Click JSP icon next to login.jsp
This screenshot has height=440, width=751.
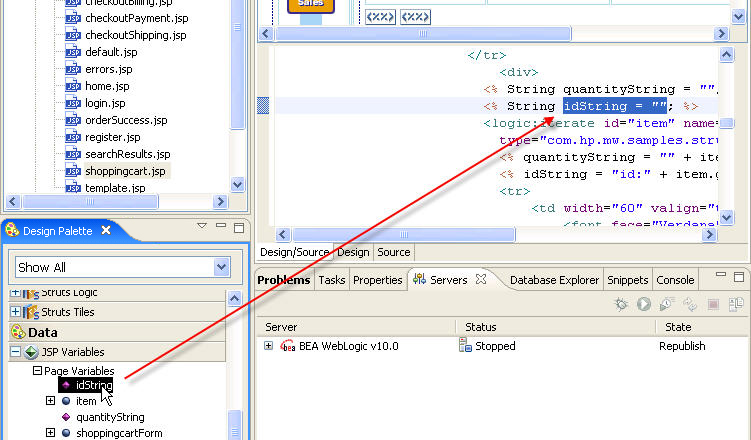click(x=73, y=103)
